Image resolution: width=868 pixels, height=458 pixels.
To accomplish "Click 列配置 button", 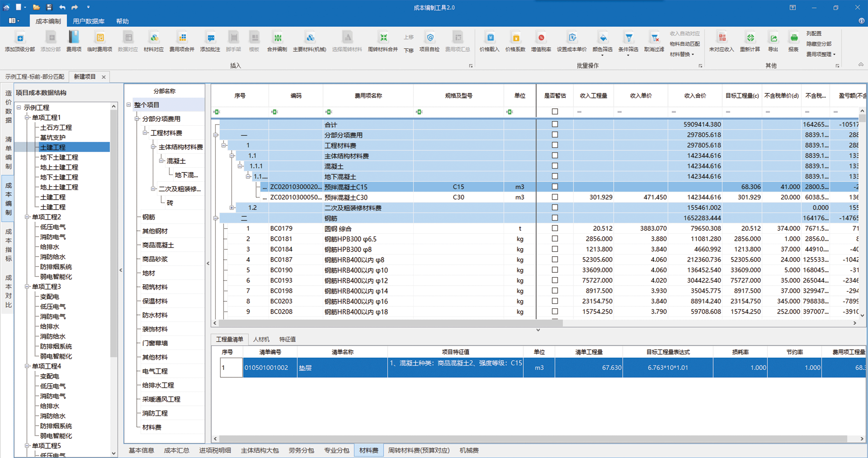I will coord(814,33).
